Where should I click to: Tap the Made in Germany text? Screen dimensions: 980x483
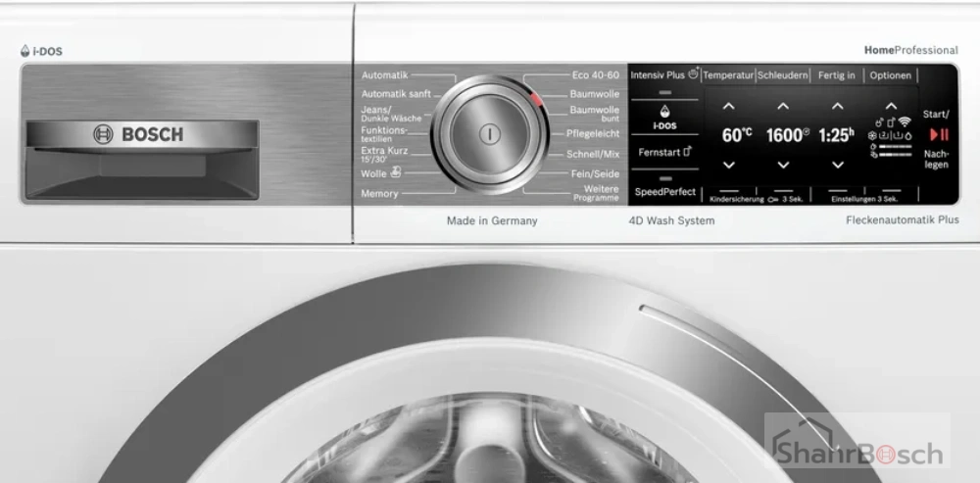[492, 220]
